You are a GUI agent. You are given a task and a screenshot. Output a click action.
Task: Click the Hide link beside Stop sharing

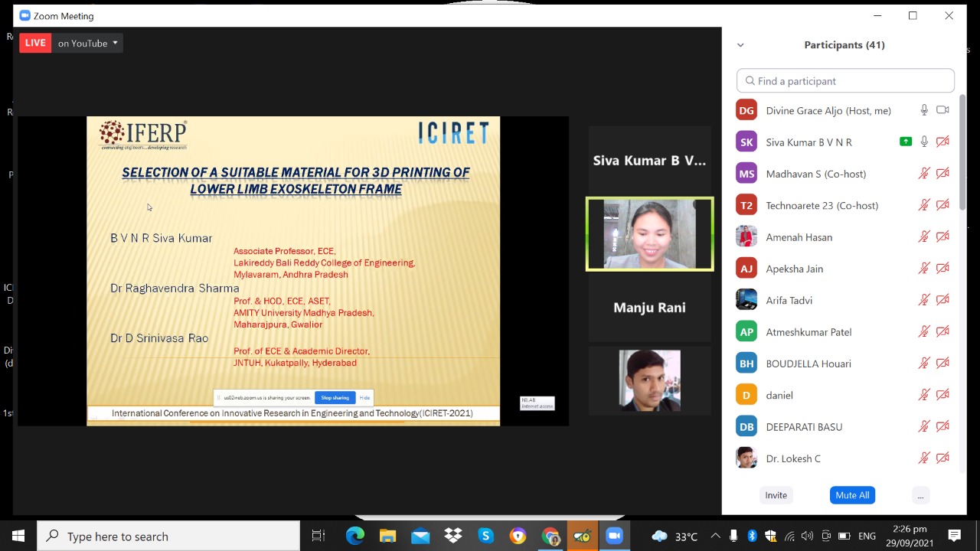tap(364, 398)
